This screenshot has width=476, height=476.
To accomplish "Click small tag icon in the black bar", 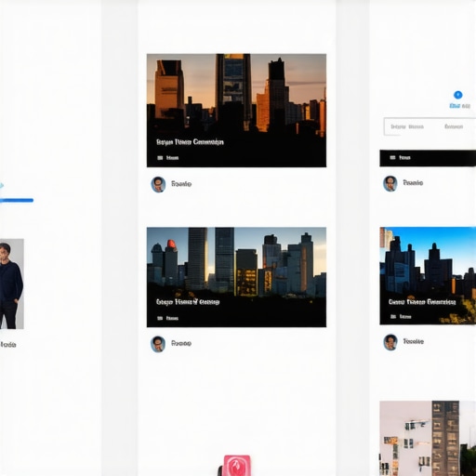I will tap(392, 158).
